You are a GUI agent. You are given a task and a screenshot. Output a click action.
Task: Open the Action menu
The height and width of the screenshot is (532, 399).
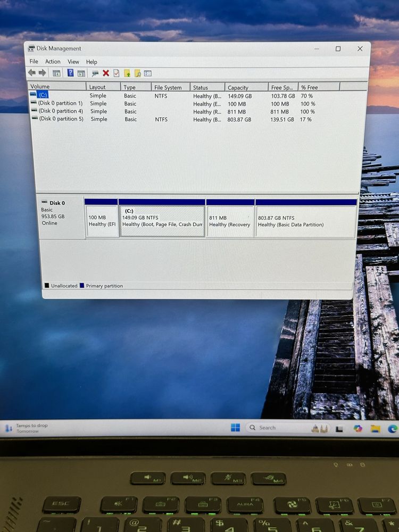[53, 61]
